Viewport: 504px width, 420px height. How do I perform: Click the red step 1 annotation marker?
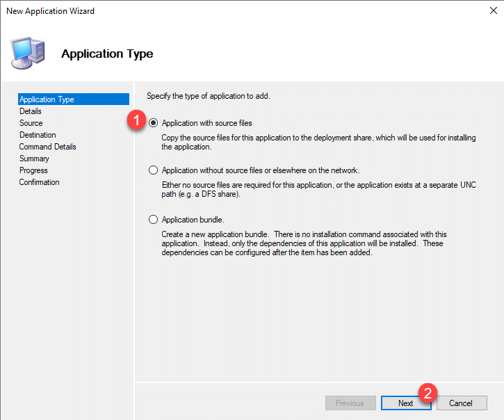136,121
